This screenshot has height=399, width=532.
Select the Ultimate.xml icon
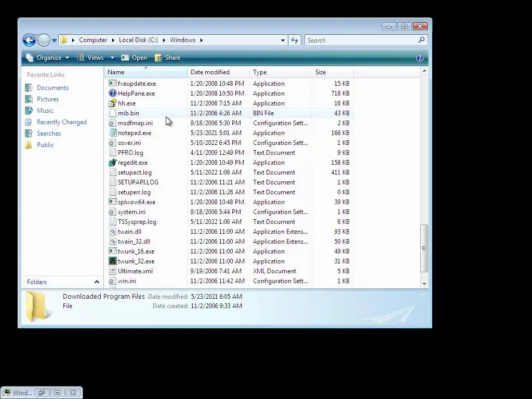[x=113, y=271]
